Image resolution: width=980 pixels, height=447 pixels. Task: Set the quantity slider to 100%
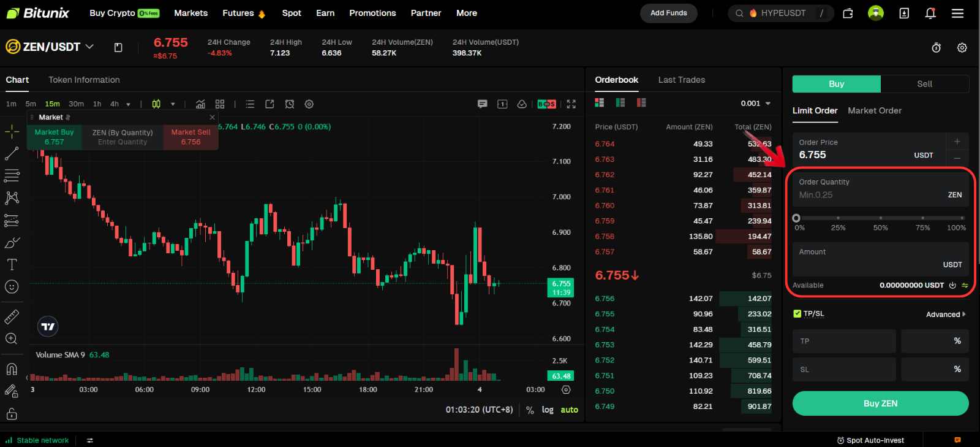pyautogui.click(x=962, y=218)
